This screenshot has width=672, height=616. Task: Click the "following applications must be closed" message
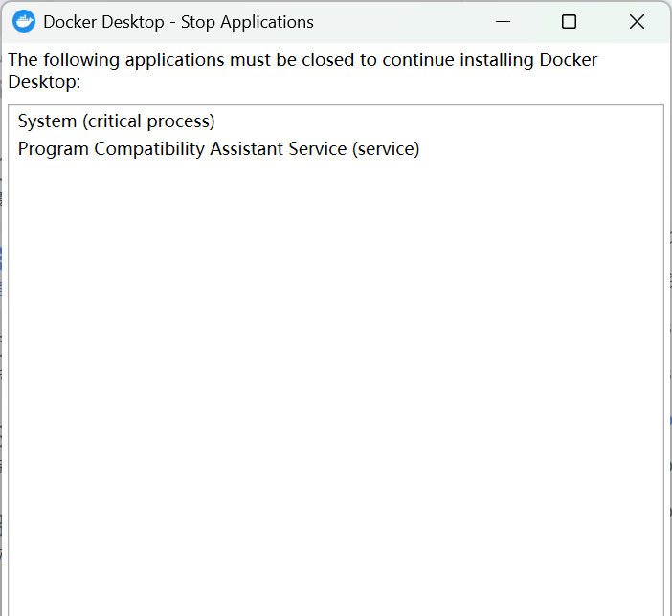[239, 60]
